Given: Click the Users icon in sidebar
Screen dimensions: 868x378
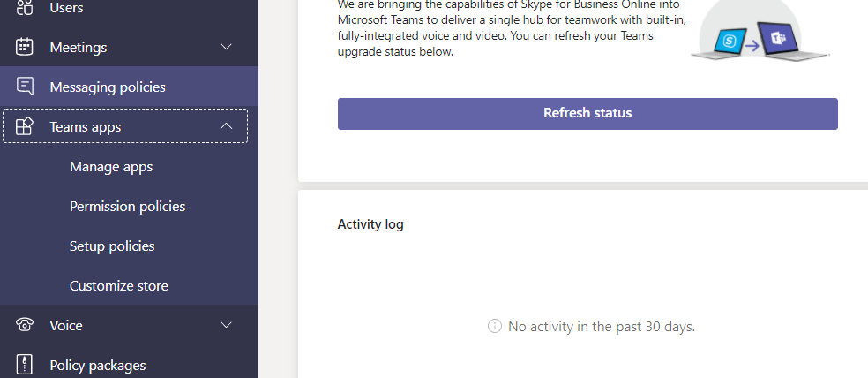Looking at the screenshot, I should click(25, 8).
